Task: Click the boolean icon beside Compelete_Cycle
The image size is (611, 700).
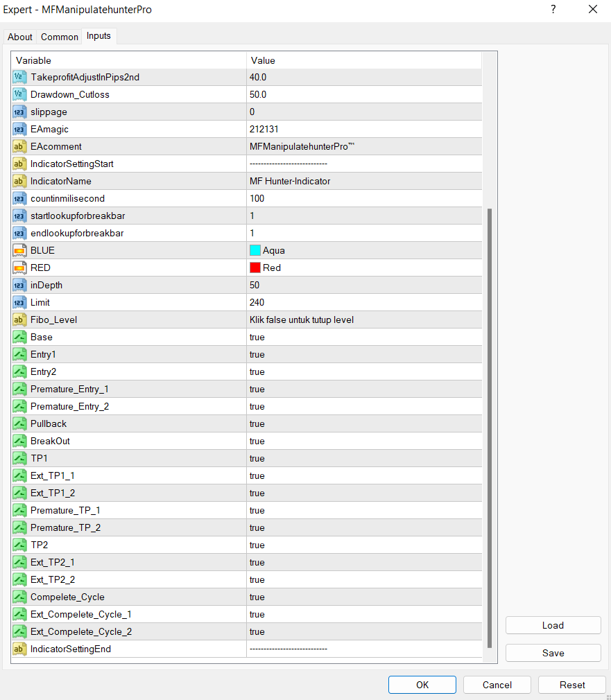Action: pyautogui.click(x=19, y=597)
